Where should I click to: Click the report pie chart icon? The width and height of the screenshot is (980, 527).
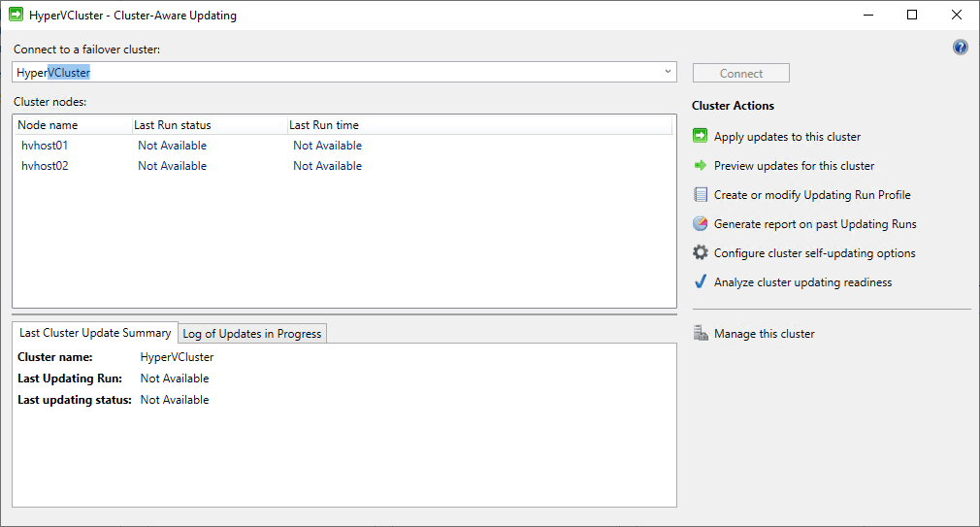pyautogui.click(x=701, y=224)
